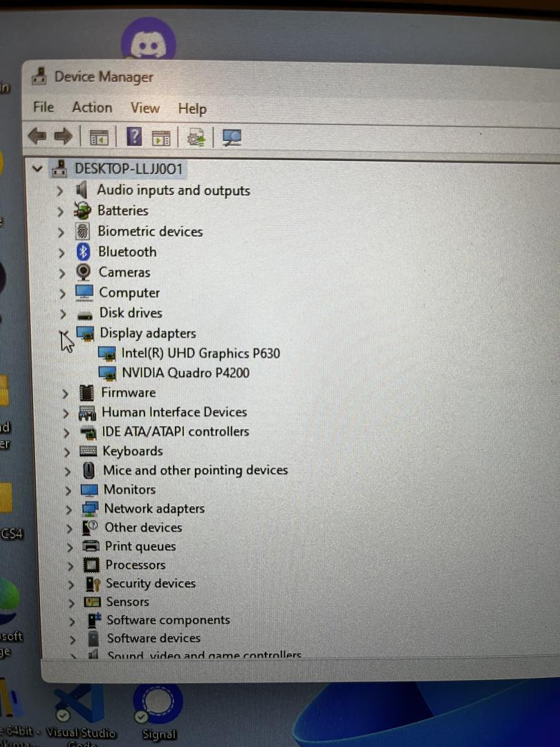Open the File menu
Viewport: 560px width, 747px height.
(x=44, y=107)
